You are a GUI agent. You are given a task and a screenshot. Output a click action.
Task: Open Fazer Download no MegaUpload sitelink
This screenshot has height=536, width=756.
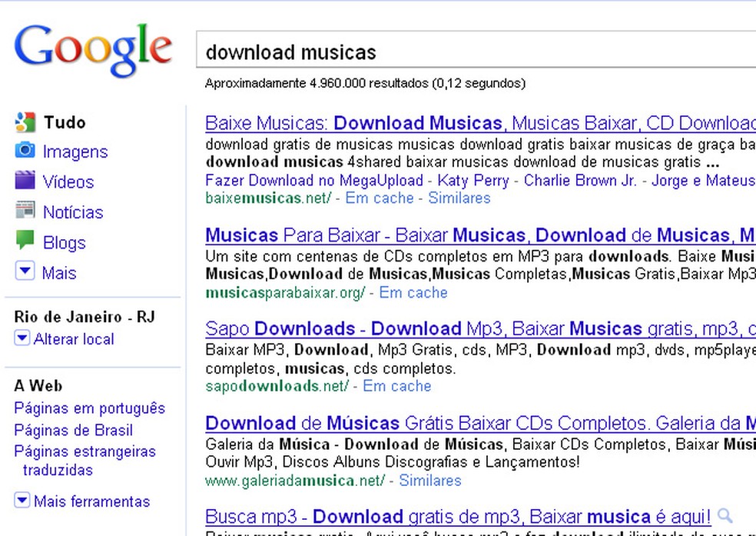click(x=314, y=181)
